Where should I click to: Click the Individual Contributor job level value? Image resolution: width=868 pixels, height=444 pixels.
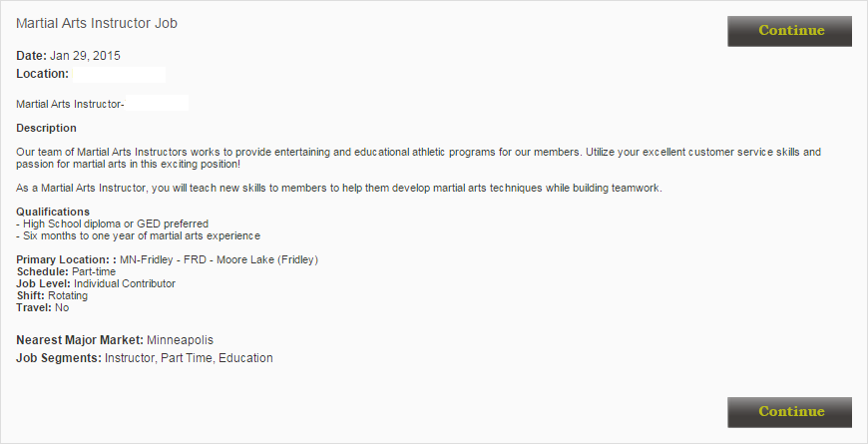[x=125, y=283]
